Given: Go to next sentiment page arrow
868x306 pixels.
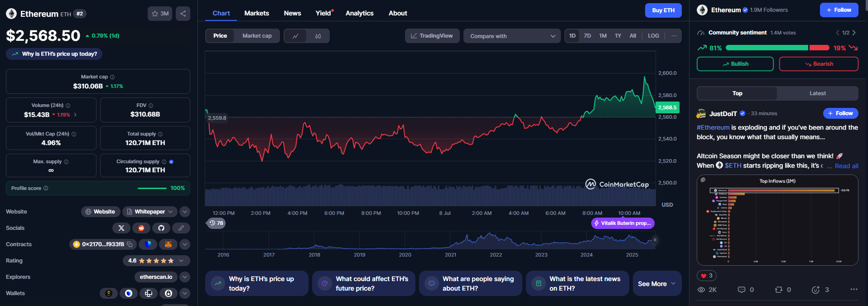Looking at the screenshot, I should pyautogui.click(x=854, y=33).
